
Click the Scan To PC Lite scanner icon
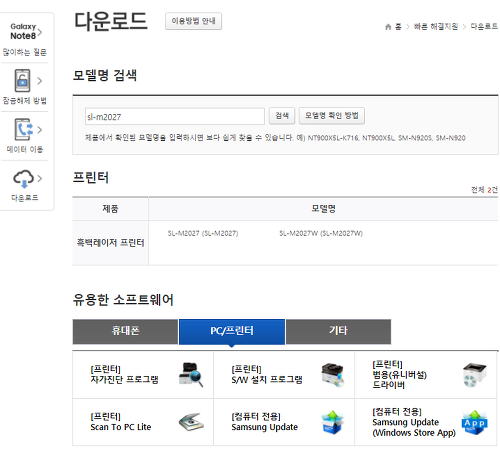pyautogui.click(x=191, y=422)
